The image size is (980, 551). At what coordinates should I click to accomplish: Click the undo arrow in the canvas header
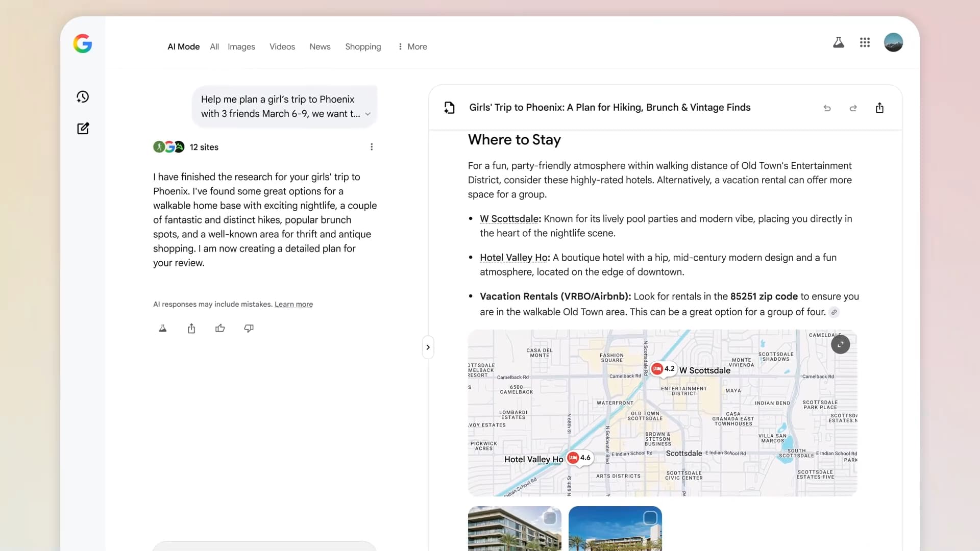(827, 108)
